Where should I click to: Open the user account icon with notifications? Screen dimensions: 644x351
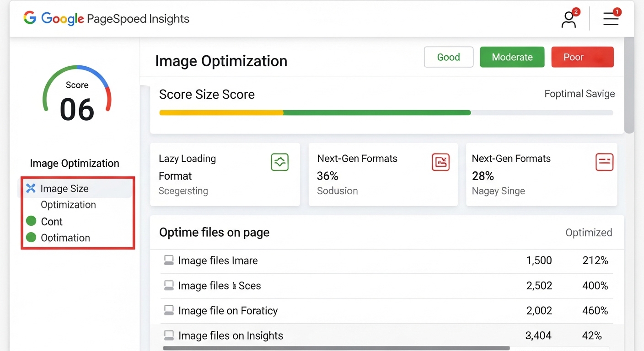tap(569, 18)
